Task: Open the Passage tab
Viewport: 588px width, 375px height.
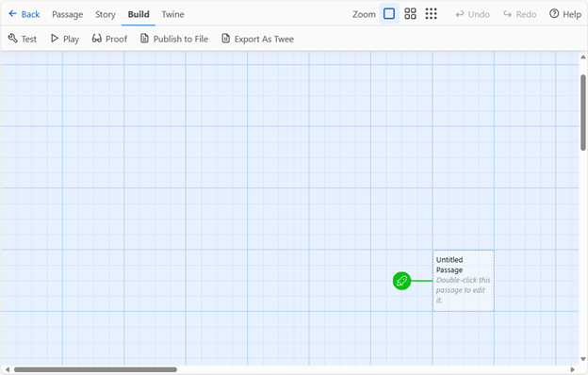Action: tap(68, 14)
